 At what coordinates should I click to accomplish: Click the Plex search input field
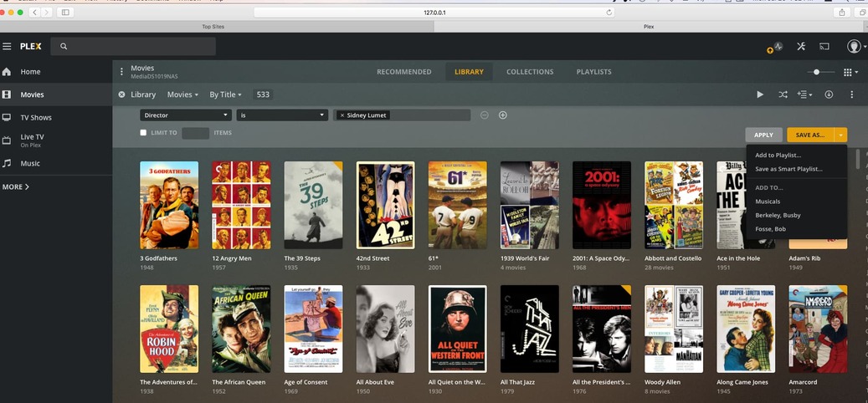(133, 47)
